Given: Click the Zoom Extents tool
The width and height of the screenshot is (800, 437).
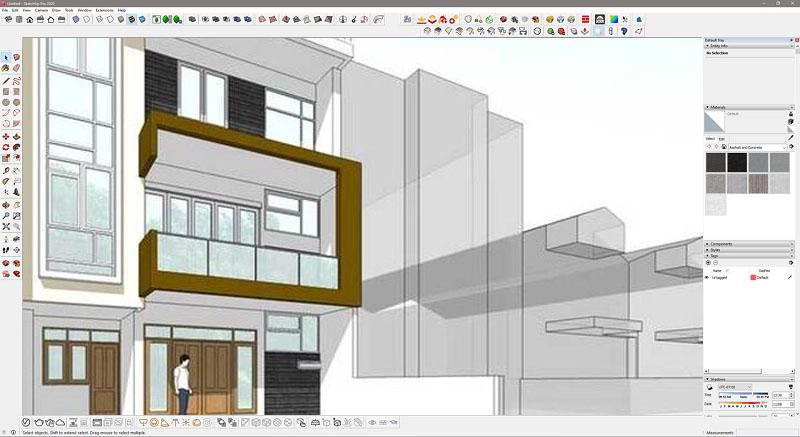Looking at the screenshot, I should tap(6, 226).
